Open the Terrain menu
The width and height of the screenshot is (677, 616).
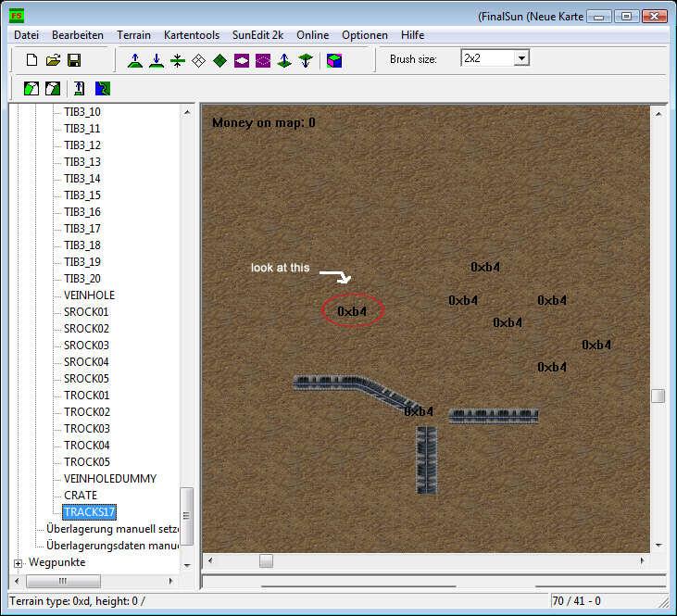[134, 35]
